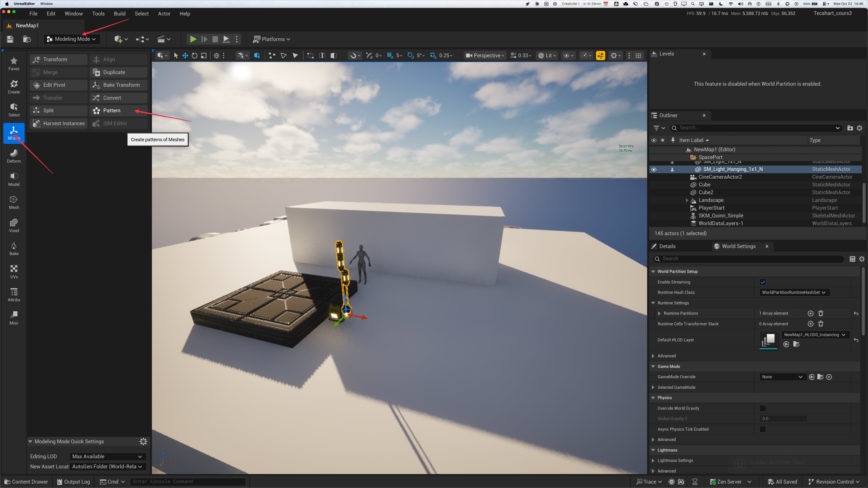The width and height of the screenshot is (868, 488).
Task: Open the Tools menu
Action: pyautogui.click(x=98, y=14)
